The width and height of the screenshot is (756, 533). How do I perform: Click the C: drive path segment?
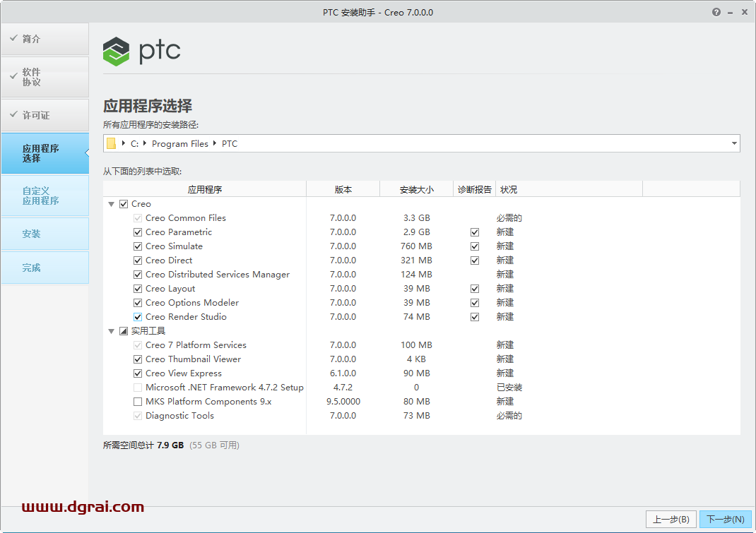134,143
